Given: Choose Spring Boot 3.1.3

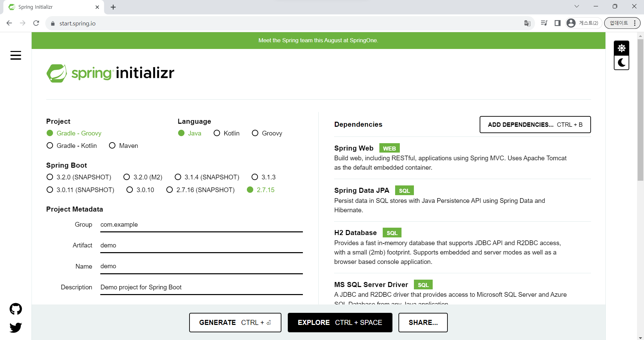Looking at the screenshot, I should tap(264, 177).
